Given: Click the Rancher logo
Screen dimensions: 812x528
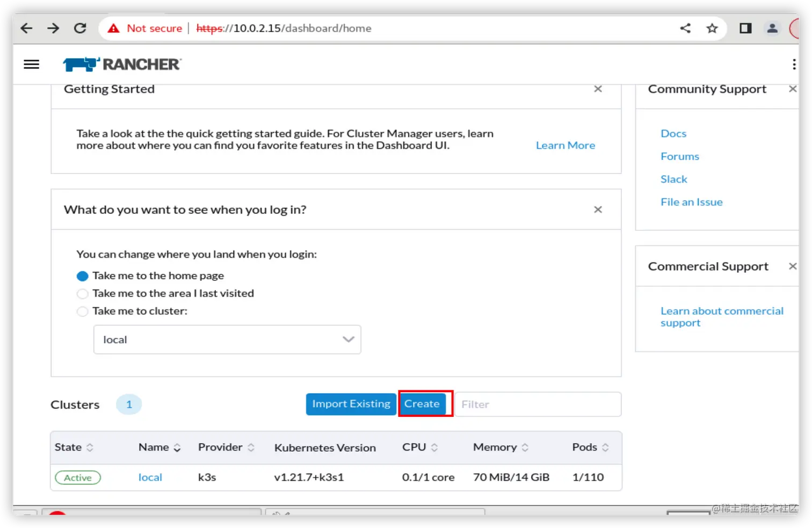Looking at the screenshot, I should (122, 64).
